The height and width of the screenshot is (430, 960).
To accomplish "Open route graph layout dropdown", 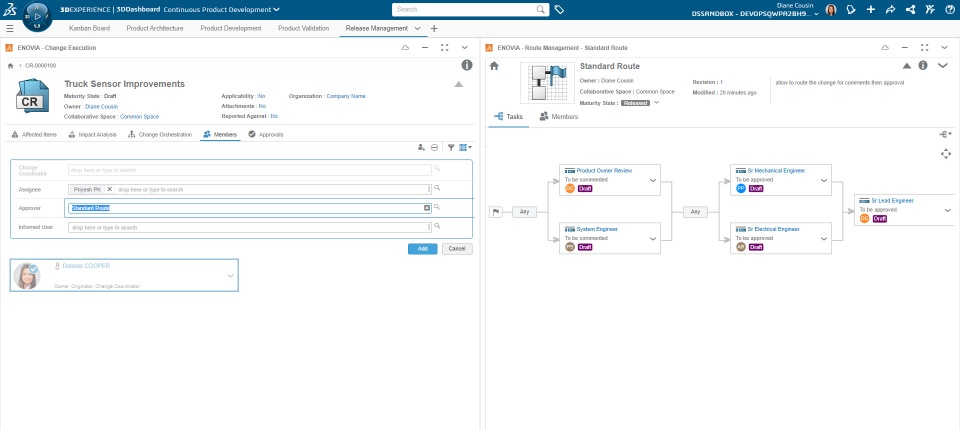I will pos(946,134).
